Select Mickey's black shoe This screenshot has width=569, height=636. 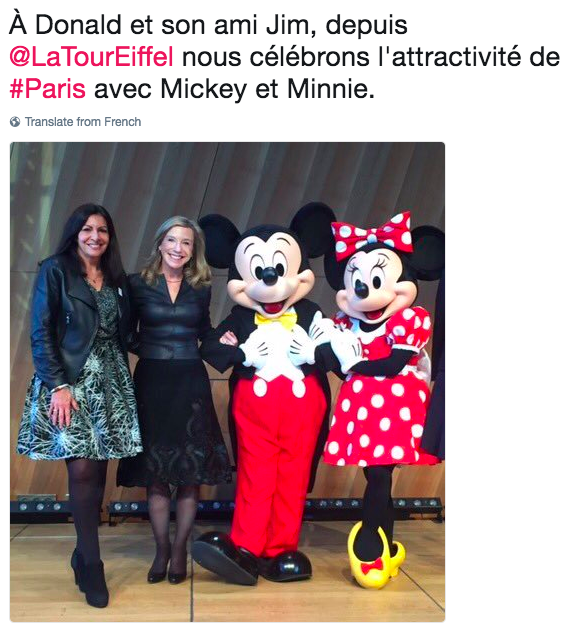coord(224,556)
